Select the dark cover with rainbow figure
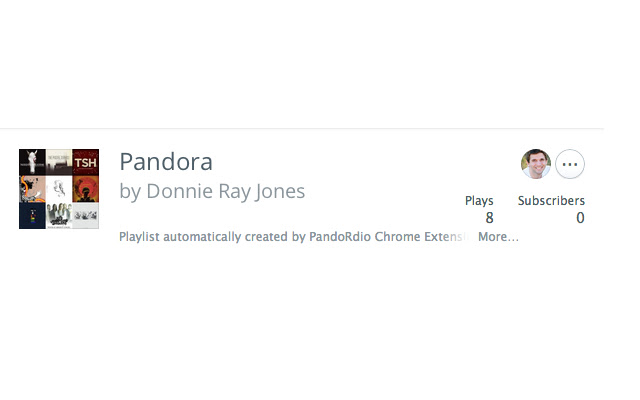This screenshot has width=640, height=400. 32,215
